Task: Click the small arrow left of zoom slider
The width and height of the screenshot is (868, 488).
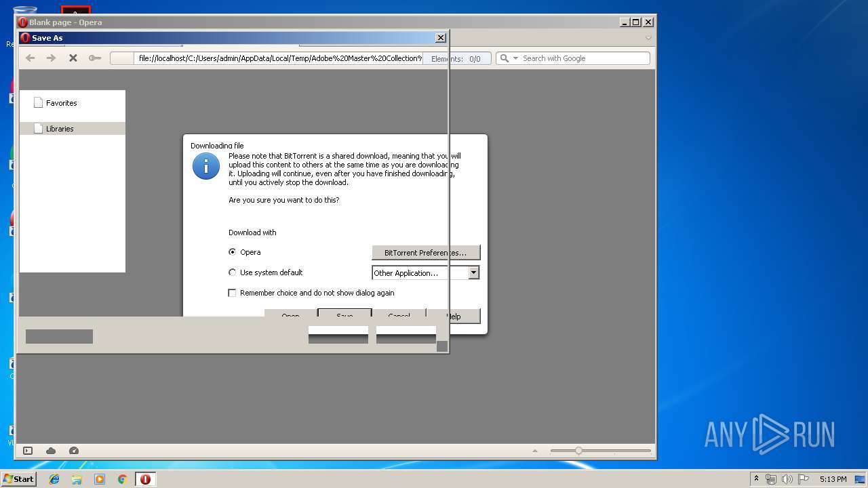Action: click(x=535, y=451)
